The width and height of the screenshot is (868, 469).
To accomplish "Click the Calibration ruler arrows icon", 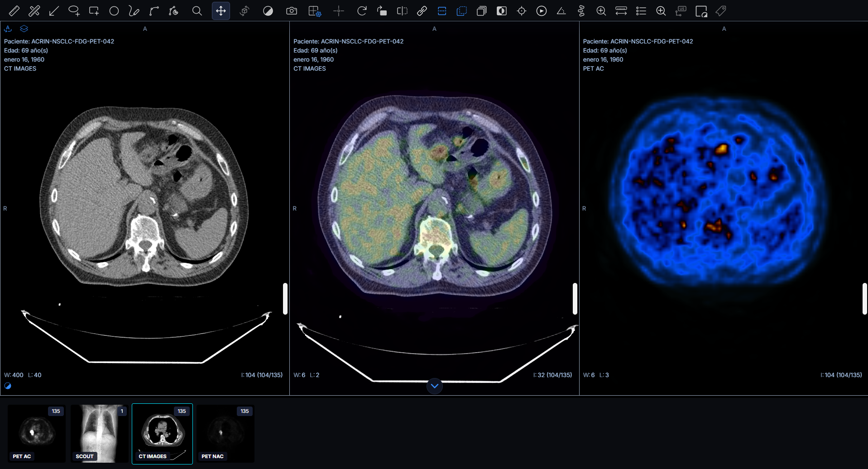I will [x=621, y=11].
